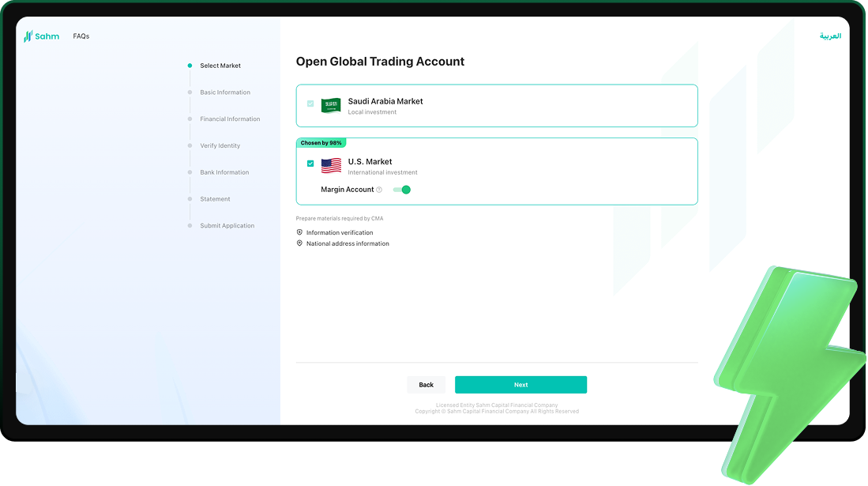Viewport: 868px width, 486px height.
Task: Go Back to previous page
Action: [x=426, y=385]
